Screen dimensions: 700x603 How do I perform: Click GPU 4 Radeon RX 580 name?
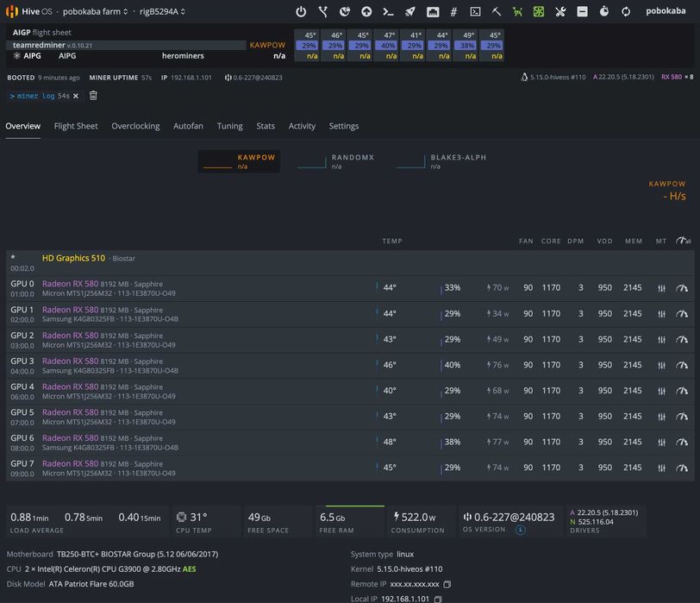(x=70, y=386)
